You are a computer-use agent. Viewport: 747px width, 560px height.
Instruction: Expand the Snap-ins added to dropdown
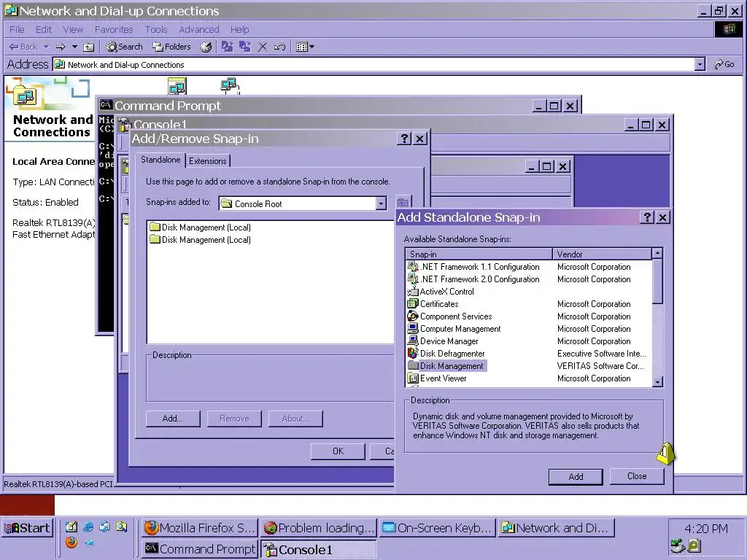click(x=381, y=204)
